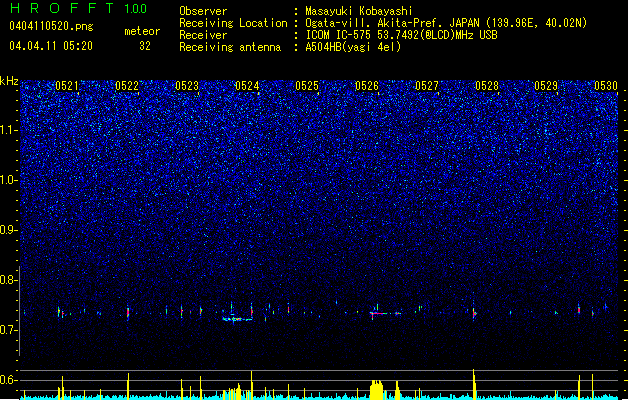Select the A504HB(yagi 4el) antenna value

tap(353, 47)
